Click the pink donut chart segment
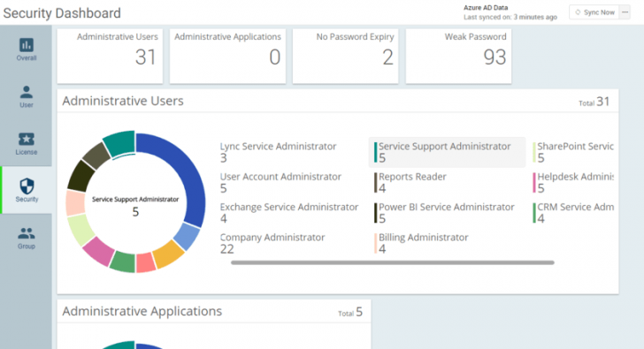Screen dimensions: 644x349 pos(98,251)
